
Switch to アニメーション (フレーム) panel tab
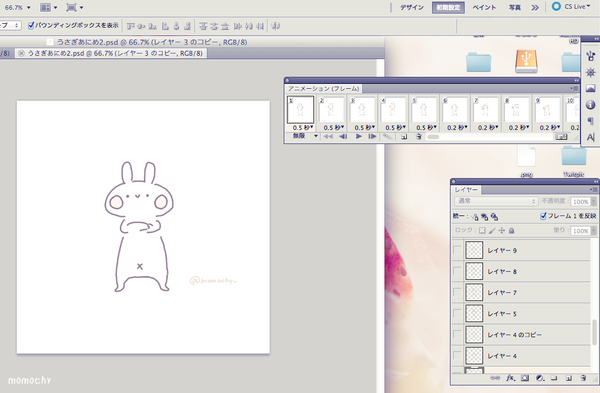point(323,88)
